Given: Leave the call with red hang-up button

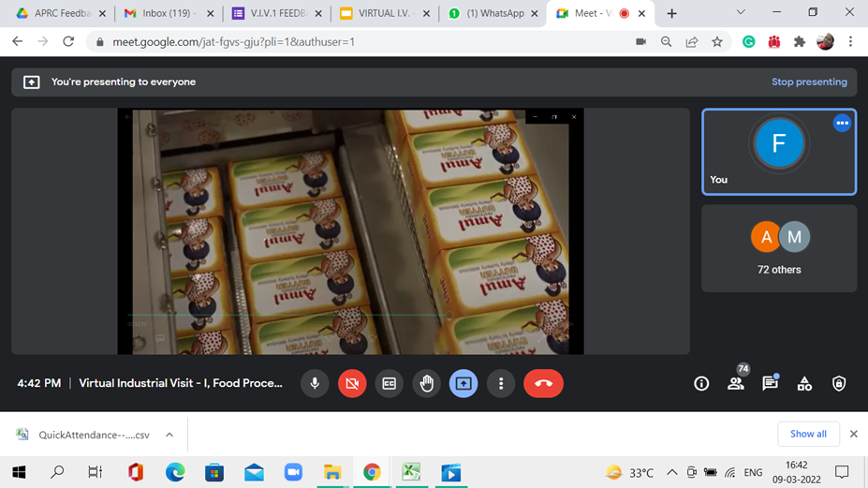Looking at the screenshot, I should (x=544, y=383).
